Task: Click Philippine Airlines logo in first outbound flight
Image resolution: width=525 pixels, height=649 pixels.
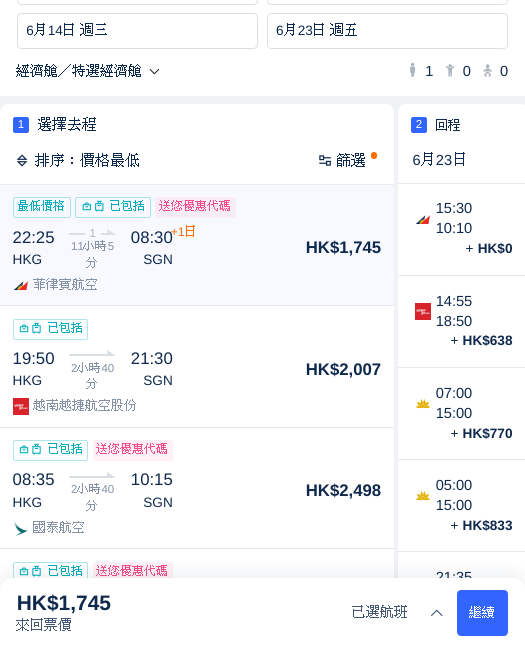Action: (21, 285)
